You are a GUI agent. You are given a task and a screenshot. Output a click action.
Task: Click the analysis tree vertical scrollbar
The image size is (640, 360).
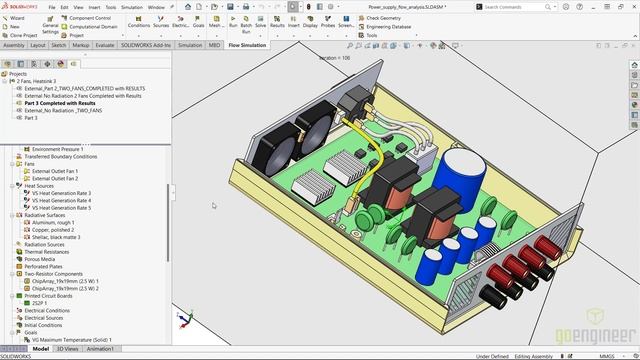point(168,223)
